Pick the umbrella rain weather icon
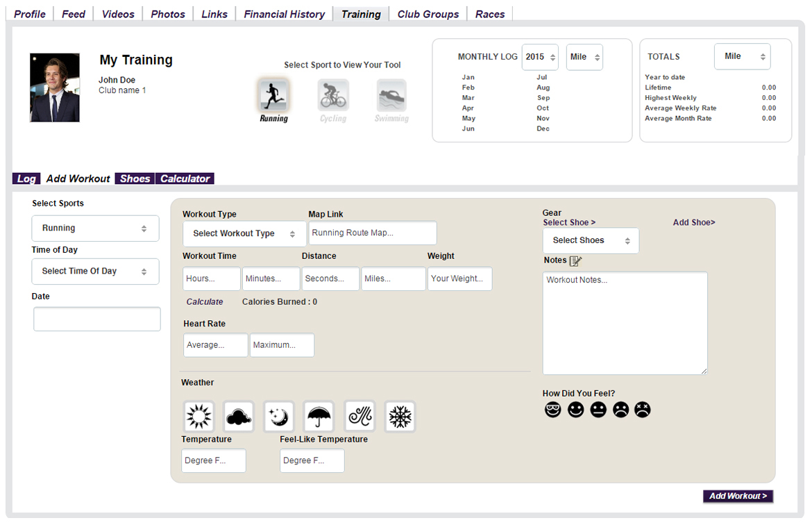Image resolution: width=812 pixels, height=525 pixels. [319, 417]
